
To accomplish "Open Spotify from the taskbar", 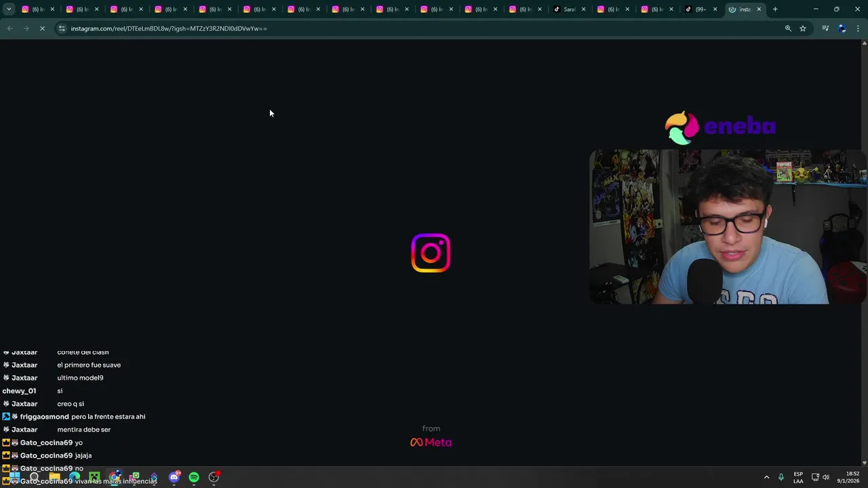I will 194,477.
